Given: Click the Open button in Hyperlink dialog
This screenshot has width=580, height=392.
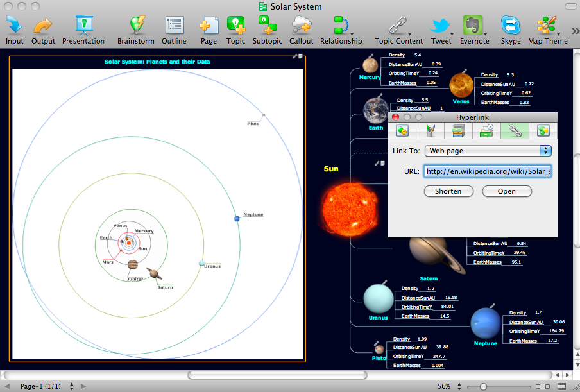Looking at the screenshot, I should pos(506,191).
